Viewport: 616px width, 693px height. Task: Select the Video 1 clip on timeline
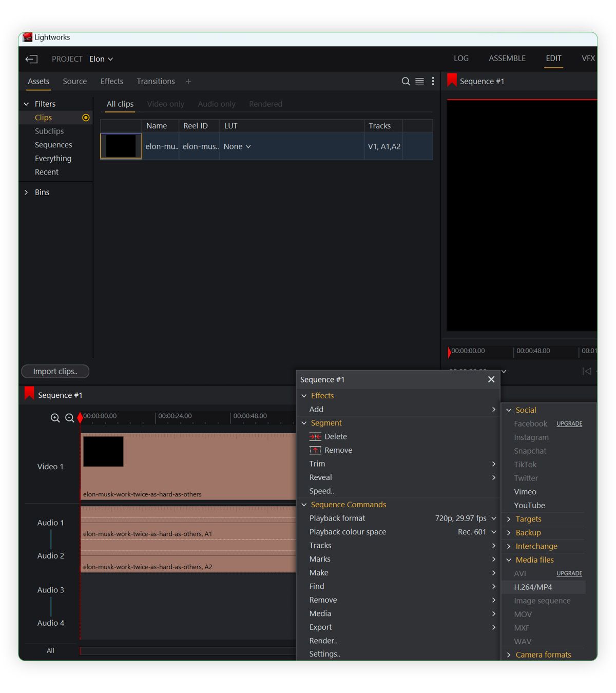[188, 467]
